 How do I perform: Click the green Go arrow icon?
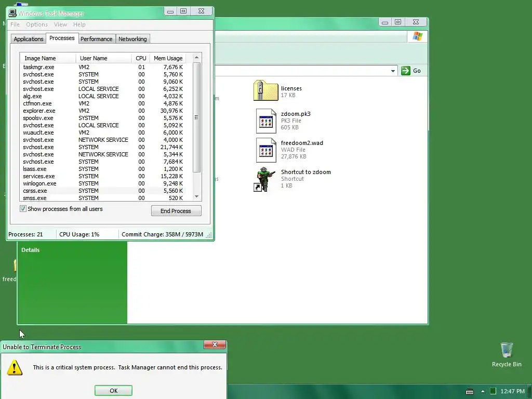(x=405, y=71)
